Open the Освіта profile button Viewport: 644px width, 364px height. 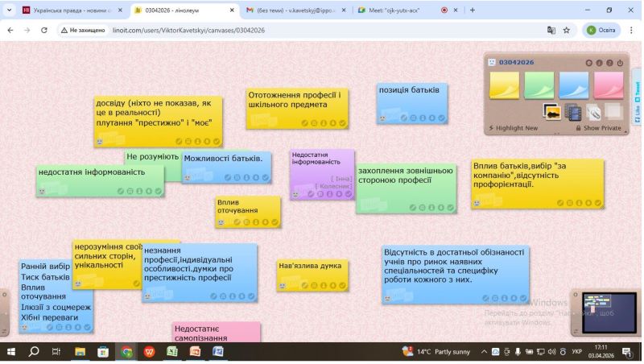(x=601, y=30)
